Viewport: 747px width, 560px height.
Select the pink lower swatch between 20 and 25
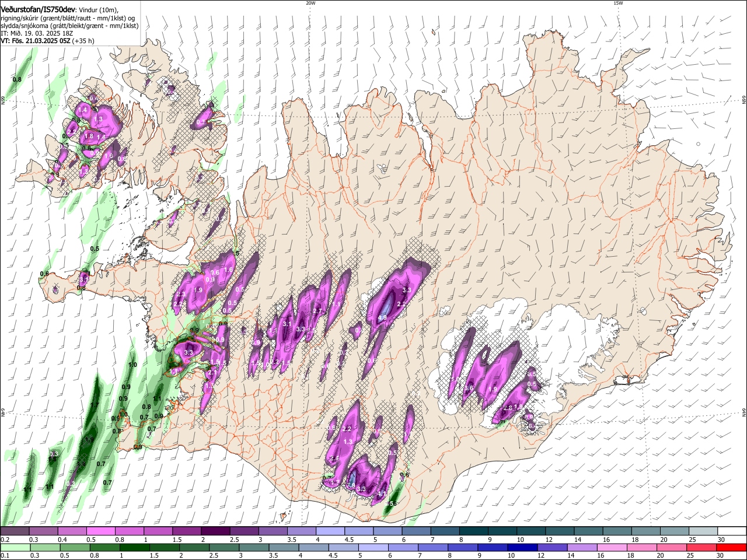[672, 547]
